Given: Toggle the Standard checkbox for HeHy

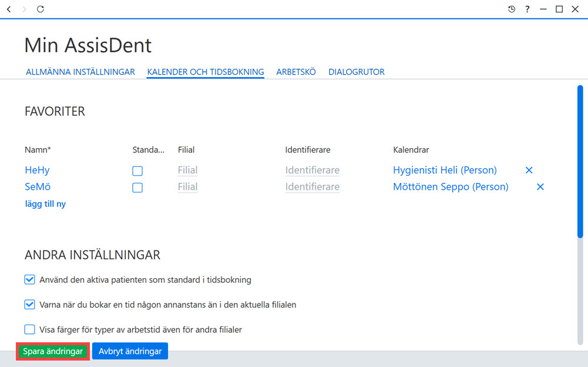Looking at the screenshot, I should coord(137,171).
